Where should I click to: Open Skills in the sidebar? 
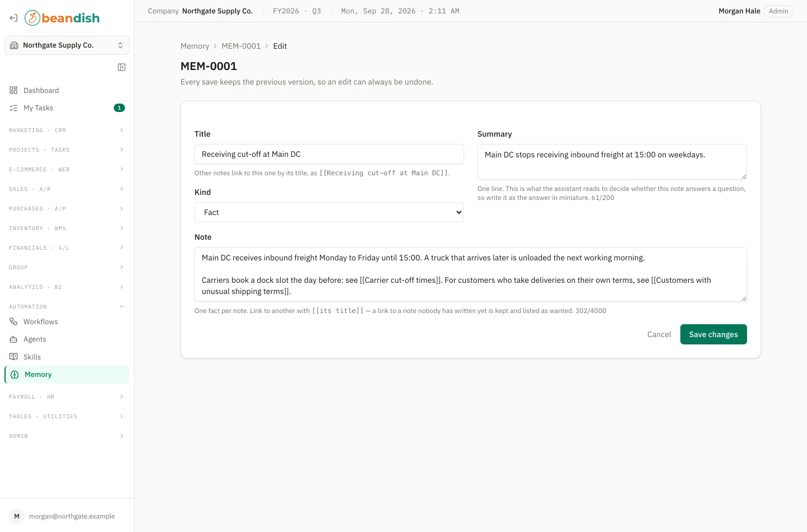click(x=67, y=357)
